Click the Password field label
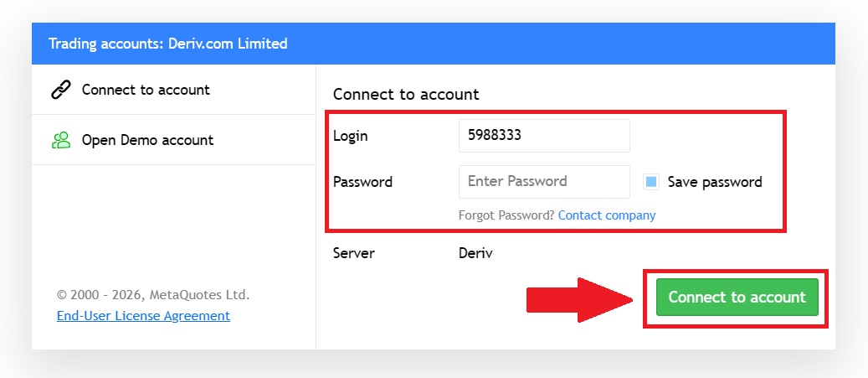Screen dimensions: 868x378 coord(362,182)
